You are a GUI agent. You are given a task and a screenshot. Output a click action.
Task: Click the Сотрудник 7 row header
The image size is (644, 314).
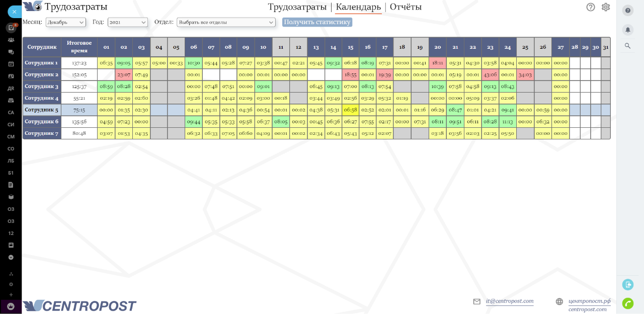[42, 133]
